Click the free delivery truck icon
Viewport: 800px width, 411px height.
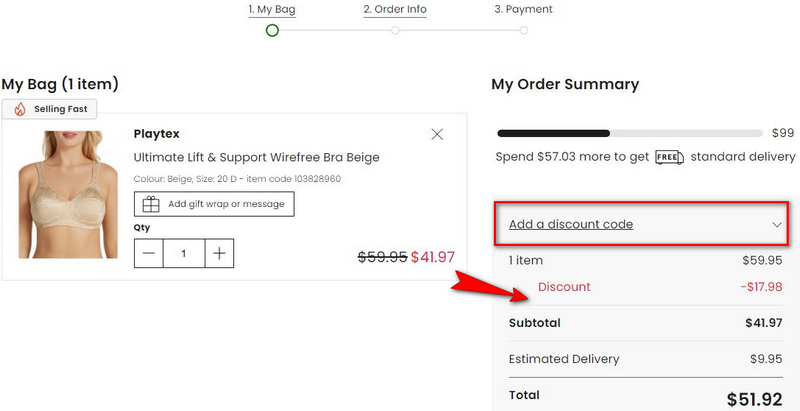pos(669,157)
